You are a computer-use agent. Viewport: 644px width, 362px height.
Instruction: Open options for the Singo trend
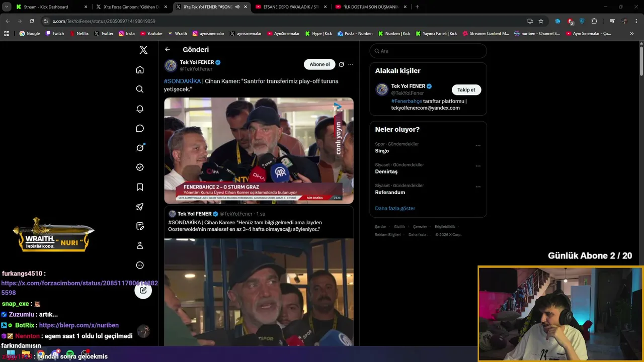tap(478, 145)
